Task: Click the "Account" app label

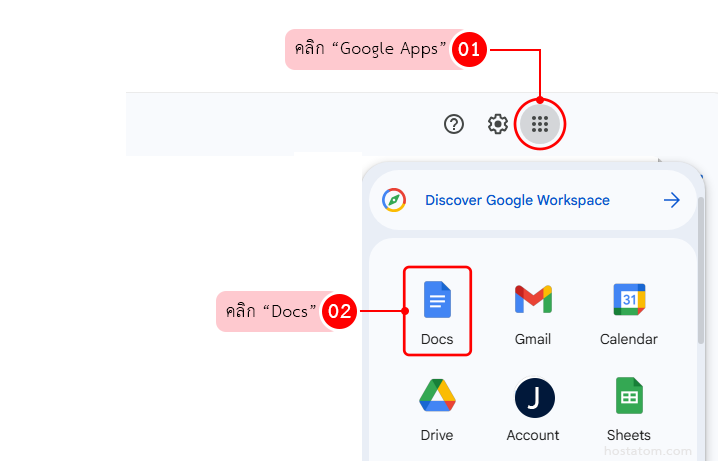Action: [x=533, y=435]
